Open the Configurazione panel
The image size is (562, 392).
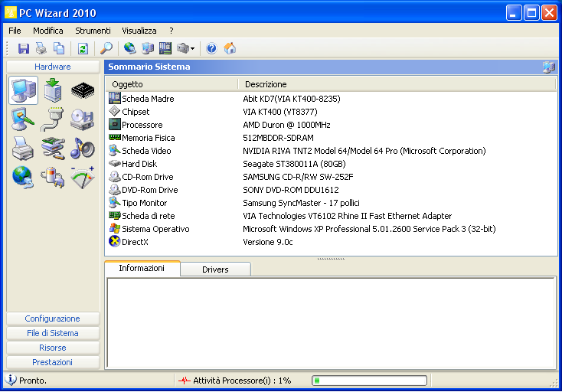[53, 318]
